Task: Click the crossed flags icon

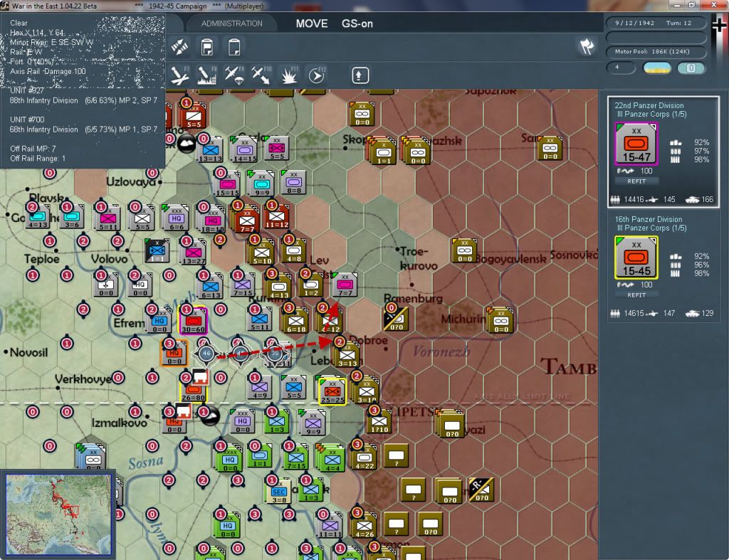Action: coord(587,46)
